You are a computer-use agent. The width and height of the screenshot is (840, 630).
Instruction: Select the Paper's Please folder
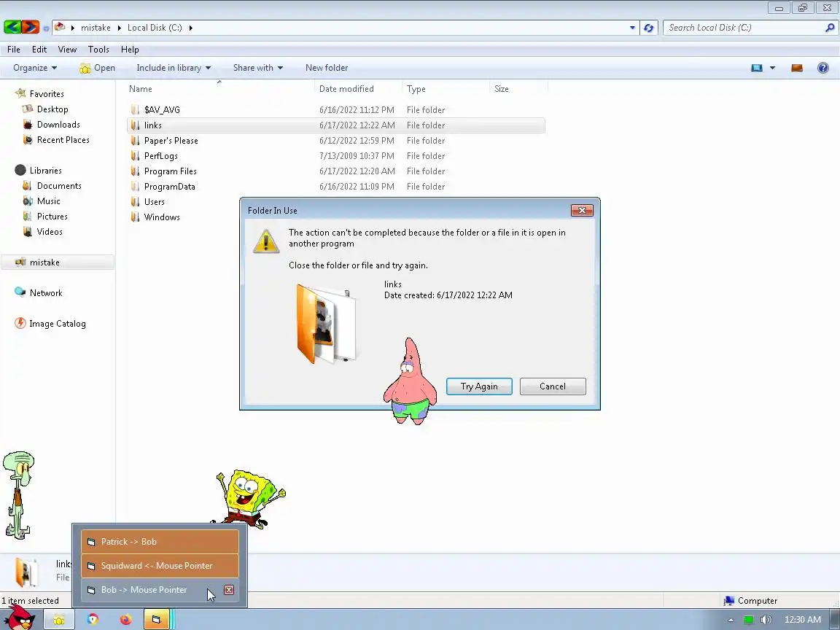171,140
